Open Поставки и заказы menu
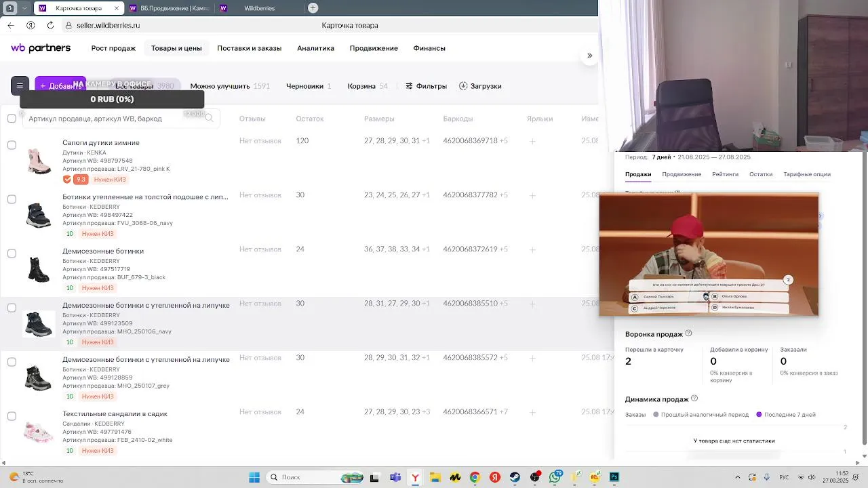 (249, 48)
